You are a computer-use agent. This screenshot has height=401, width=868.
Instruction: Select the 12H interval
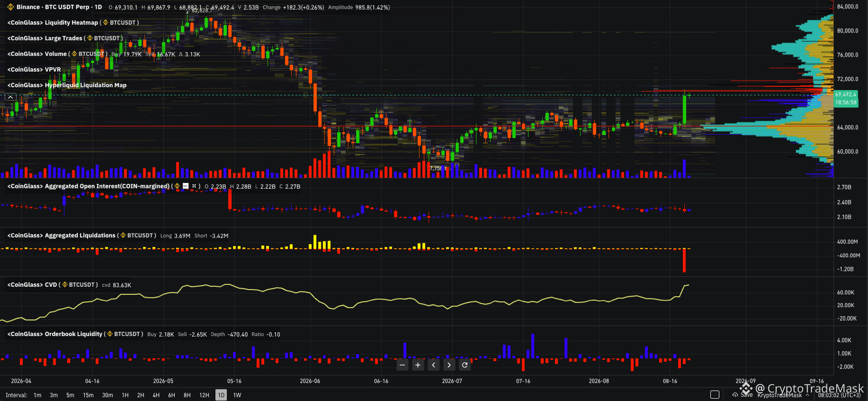click(204, 395)
